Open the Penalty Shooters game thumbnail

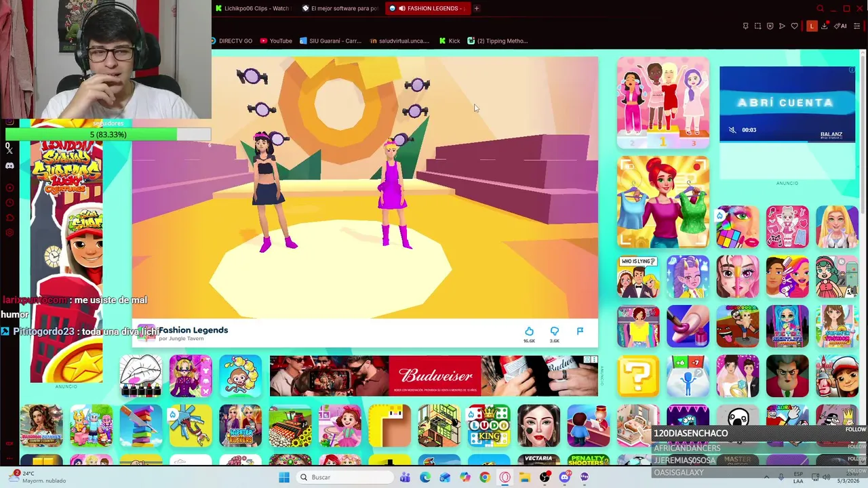pyautogui.click(x=589, y=460)
